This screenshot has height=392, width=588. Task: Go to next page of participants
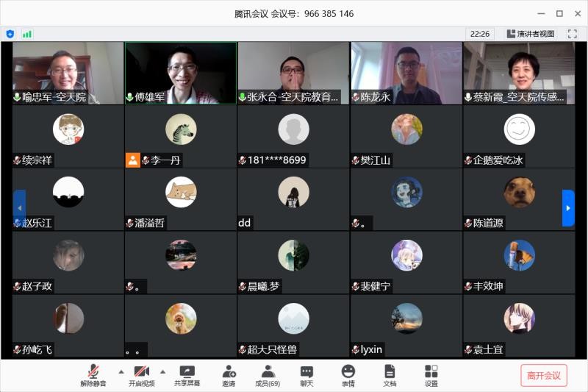pos(568,208)
